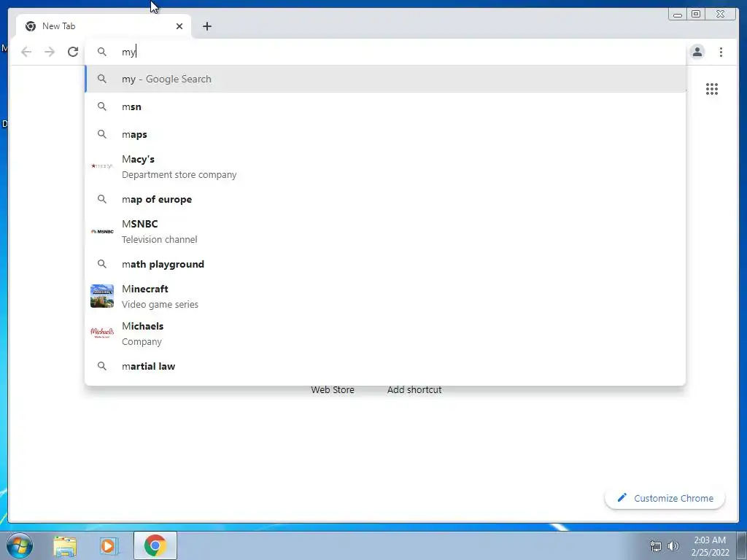Image resolution: width=747 pixels, height=560 pixels.
Task: Click the network icon in the tray
Action: [x=656, y=546]
